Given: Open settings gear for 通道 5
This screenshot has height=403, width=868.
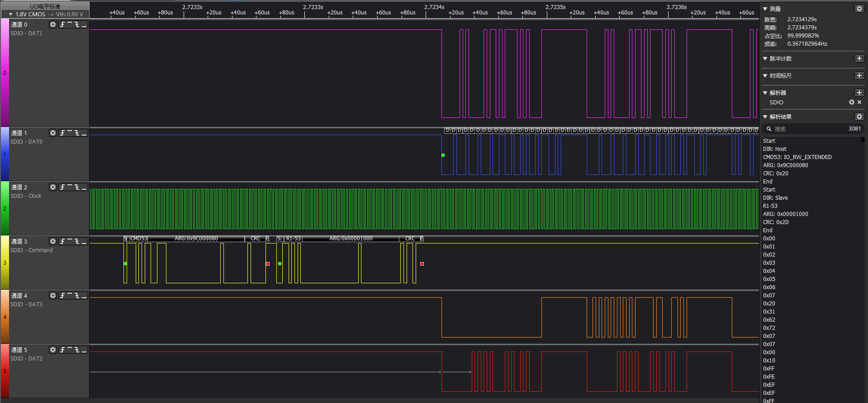Looking at the screenshot, I should [x=53, y=350].
